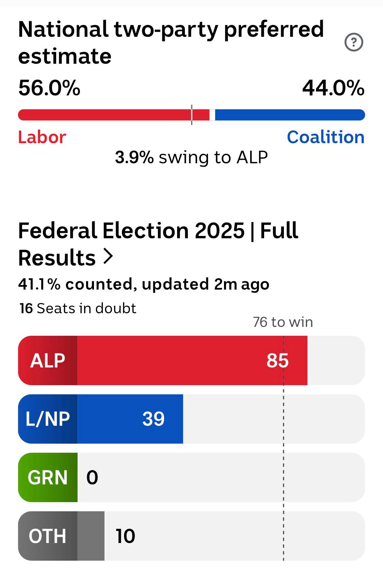The height and width of the screenshot is (588, 383).
Task: Click the 44.0% Coalition percentage
Action: 333,88
